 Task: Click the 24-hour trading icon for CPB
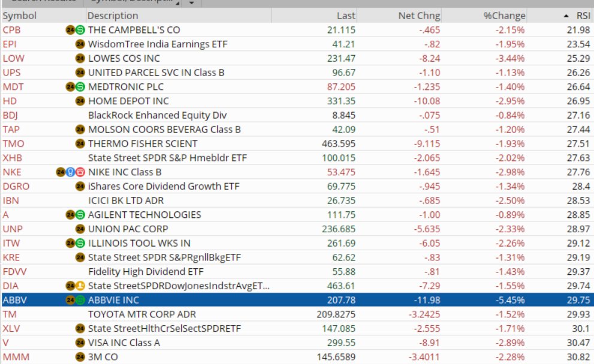tap(70, 30)
